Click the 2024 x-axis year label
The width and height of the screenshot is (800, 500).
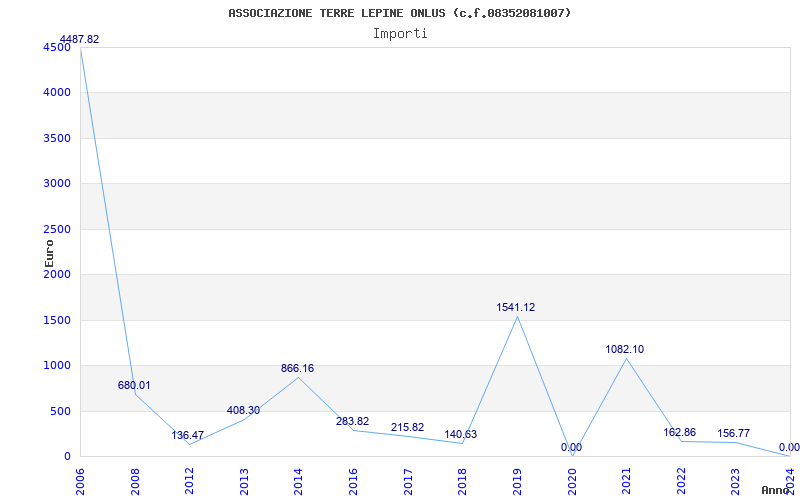pos(790,481)
